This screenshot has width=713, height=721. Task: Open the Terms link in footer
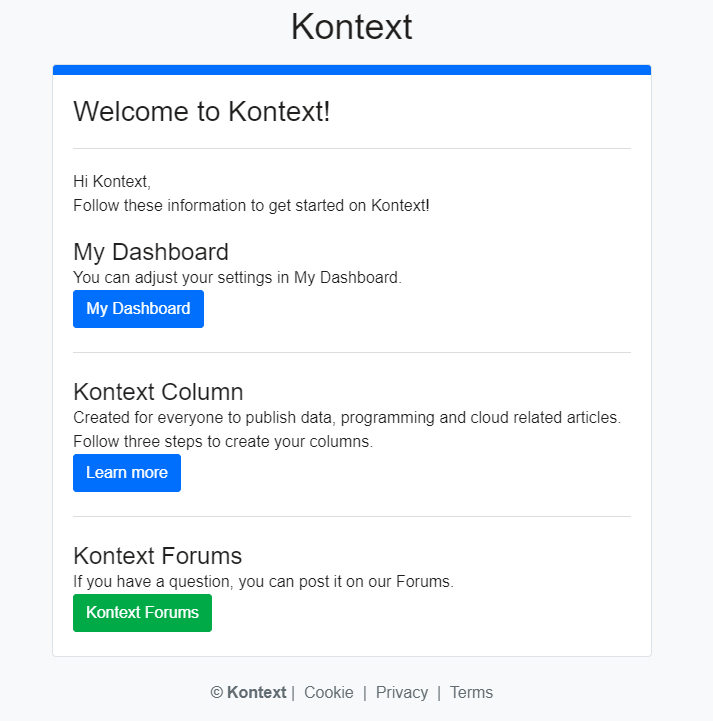(471, 692)
